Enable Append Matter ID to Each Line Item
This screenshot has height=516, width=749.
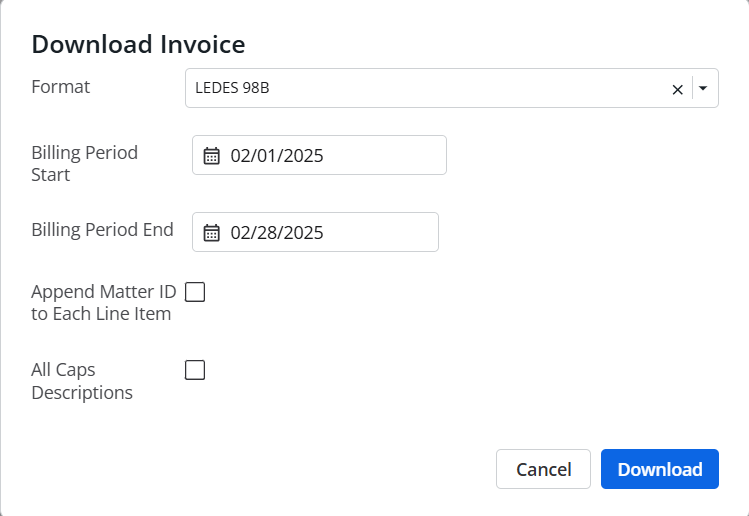click(x=195, y=292)
